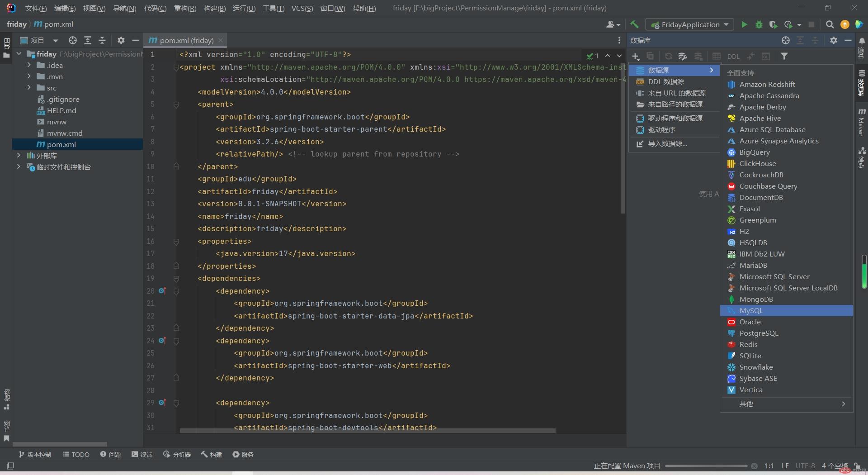Open 版本控制 tool window

(35, 454)
